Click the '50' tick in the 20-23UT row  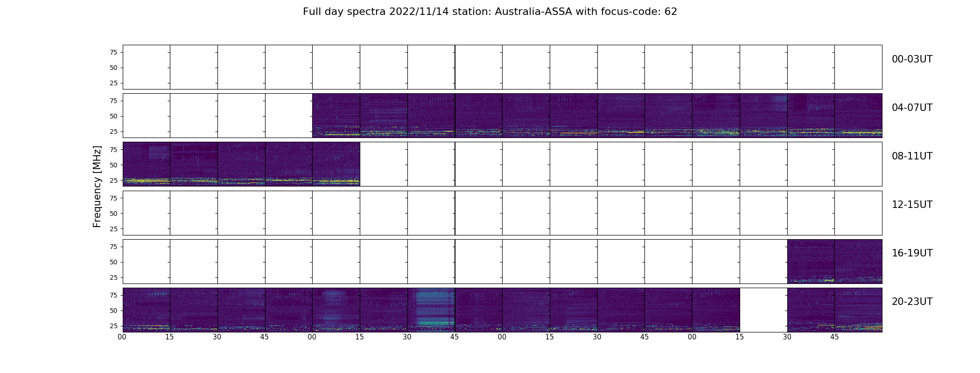click(113, 311)
